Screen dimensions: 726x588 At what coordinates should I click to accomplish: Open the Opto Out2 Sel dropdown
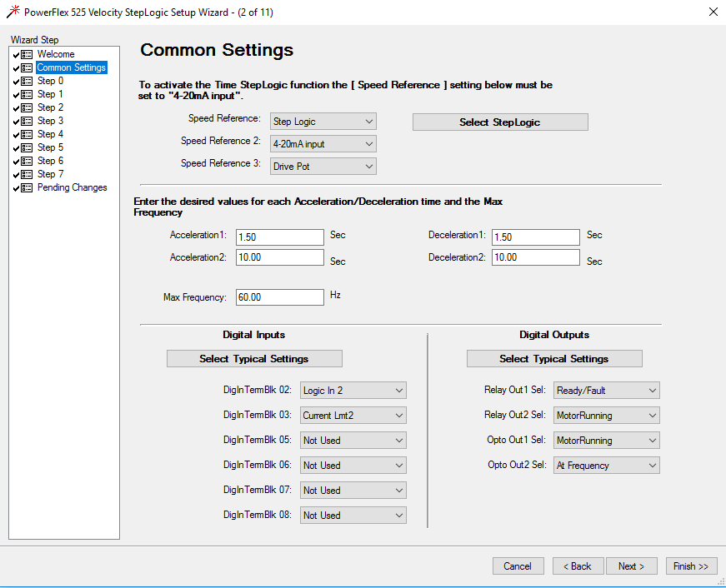607,466
